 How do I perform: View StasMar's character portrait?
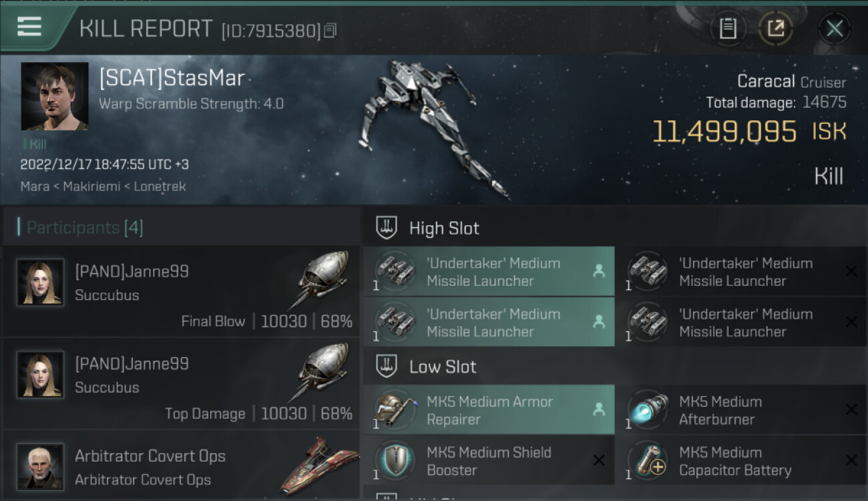(x=55, y=96)
